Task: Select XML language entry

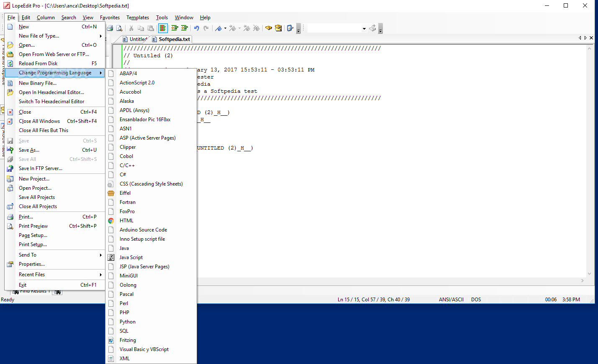Action: click(151, 359)
